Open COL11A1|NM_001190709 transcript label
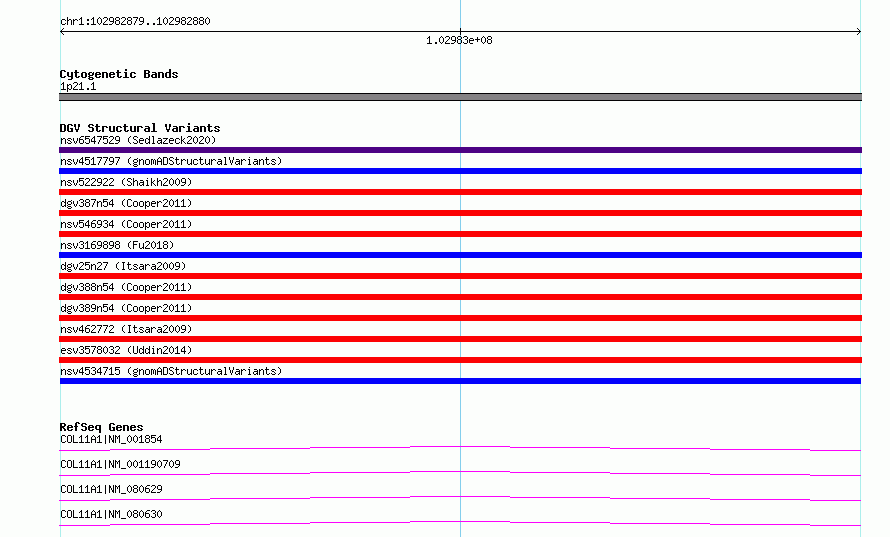The height and width of the screenshot is (537, 890). 120,464
